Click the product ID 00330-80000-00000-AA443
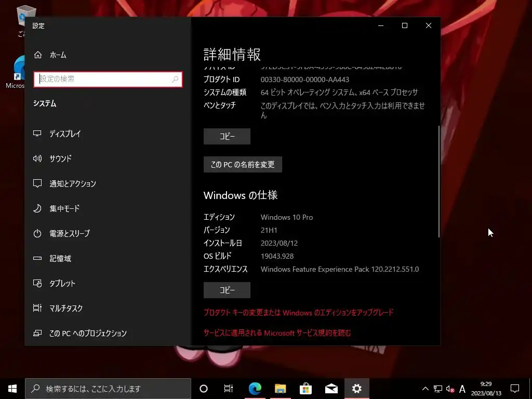 pos(304,79)
